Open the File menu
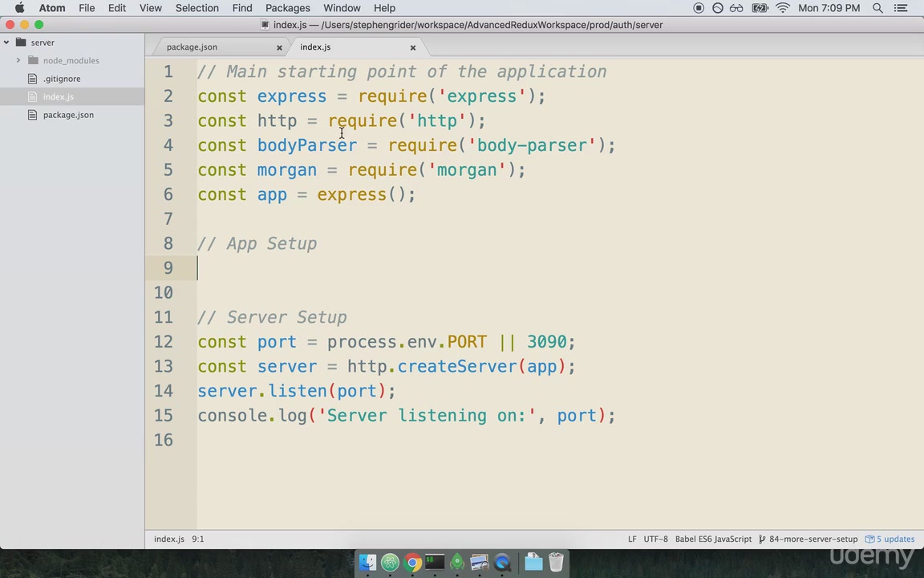The image size is (924, 578). click(x=87, y=8)
